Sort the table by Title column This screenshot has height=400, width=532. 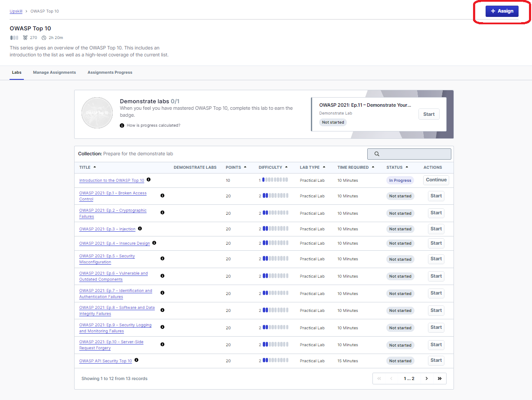88,167
